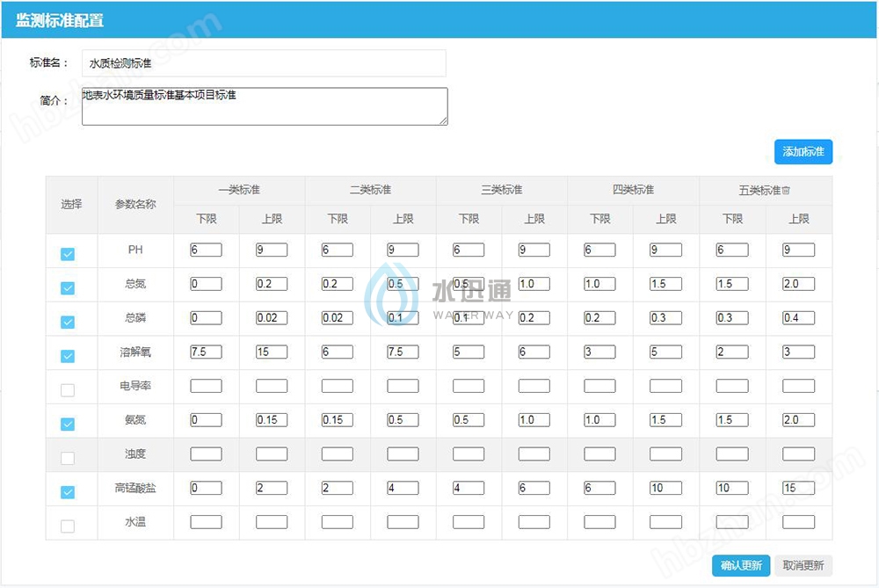
Task: Uncheck the 高锰酸盐 parameter row
Action: pyautogui.click(x=69, y=490)
